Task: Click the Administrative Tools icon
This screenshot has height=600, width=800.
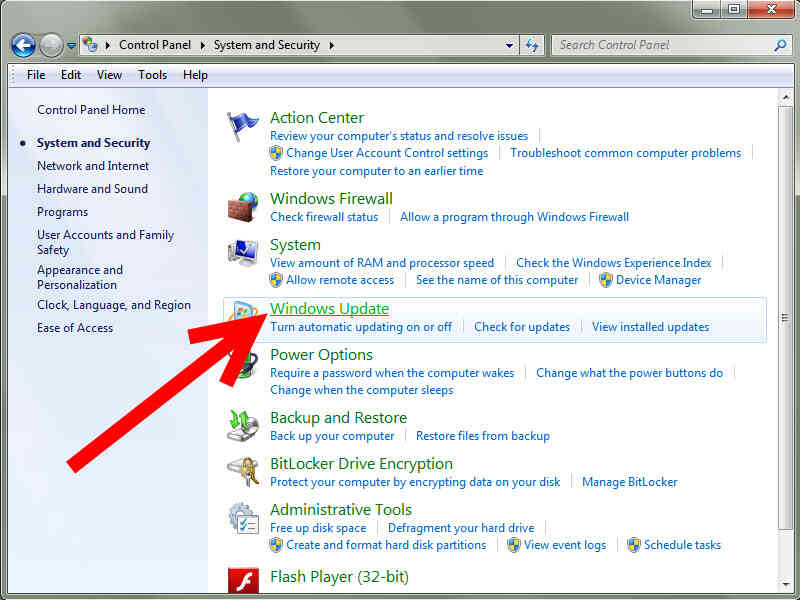Action: point(243,518)
